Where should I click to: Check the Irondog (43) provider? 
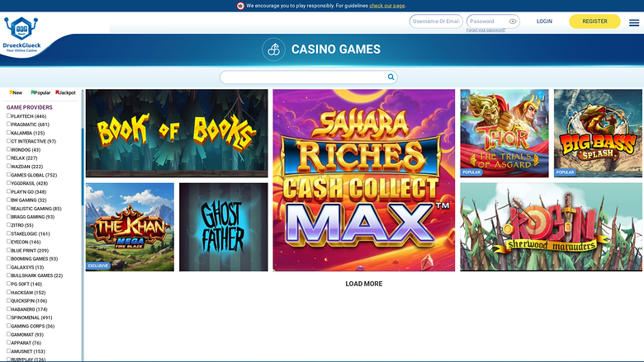pyautogui.click(x=8, y=149)
